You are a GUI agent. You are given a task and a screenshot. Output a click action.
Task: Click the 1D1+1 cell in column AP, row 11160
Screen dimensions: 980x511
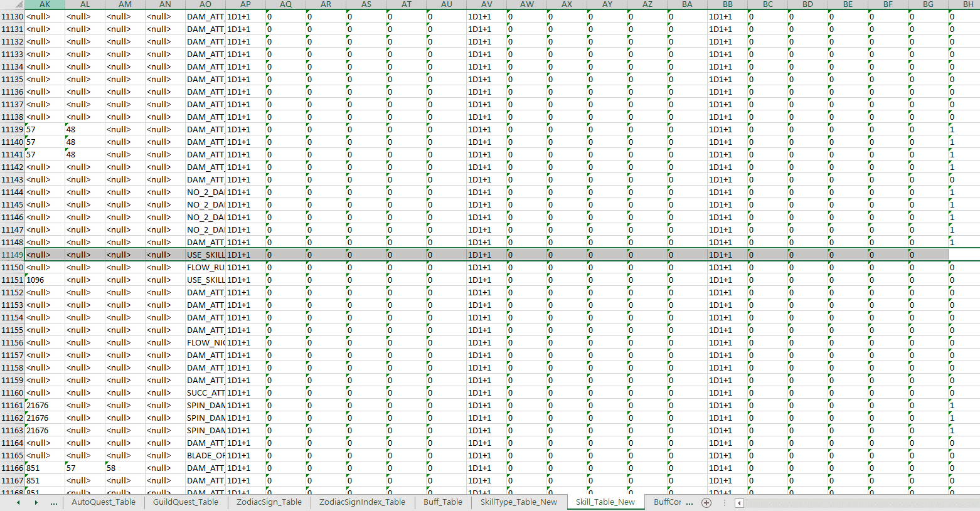[x=245, y=393]
